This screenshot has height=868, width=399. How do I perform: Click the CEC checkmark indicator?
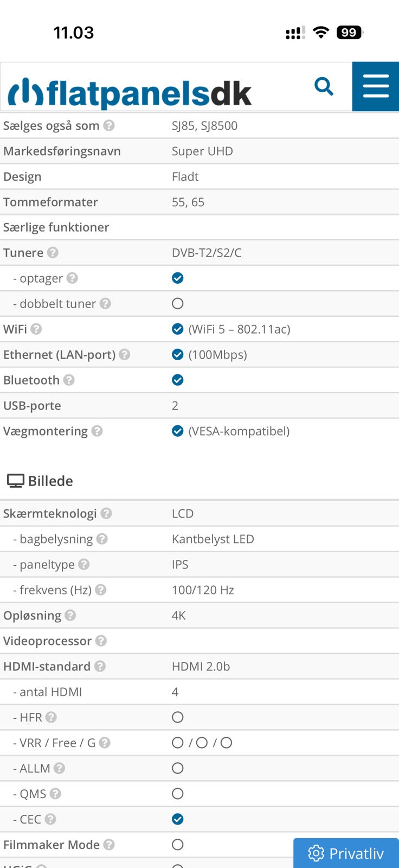[178, 819]
